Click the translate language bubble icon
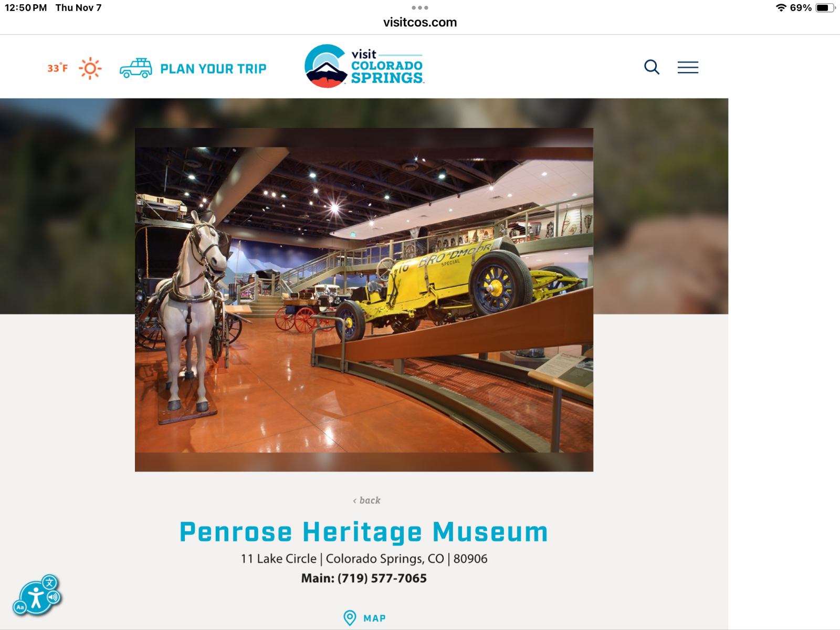The height and width of the screenshot is (630, 840). (50, 583)
